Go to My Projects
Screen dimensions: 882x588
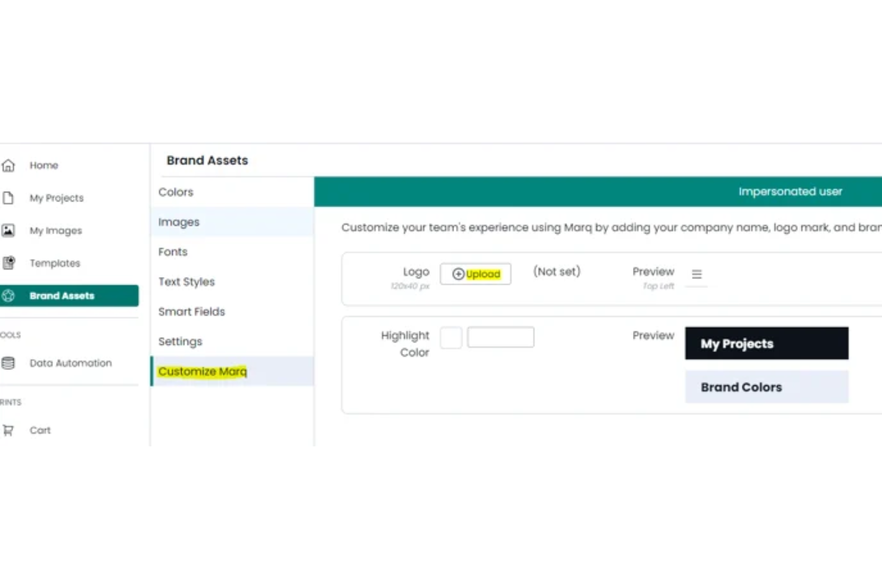pos(57,198)
